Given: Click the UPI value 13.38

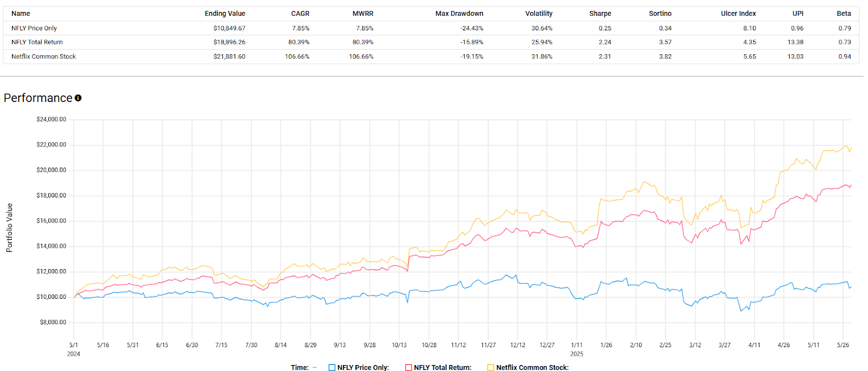Looking at the screenshot, I should click(796, 42).
